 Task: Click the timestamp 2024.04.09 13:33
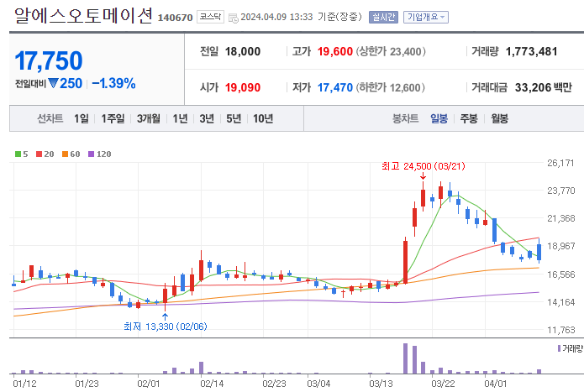coord(276,17)
